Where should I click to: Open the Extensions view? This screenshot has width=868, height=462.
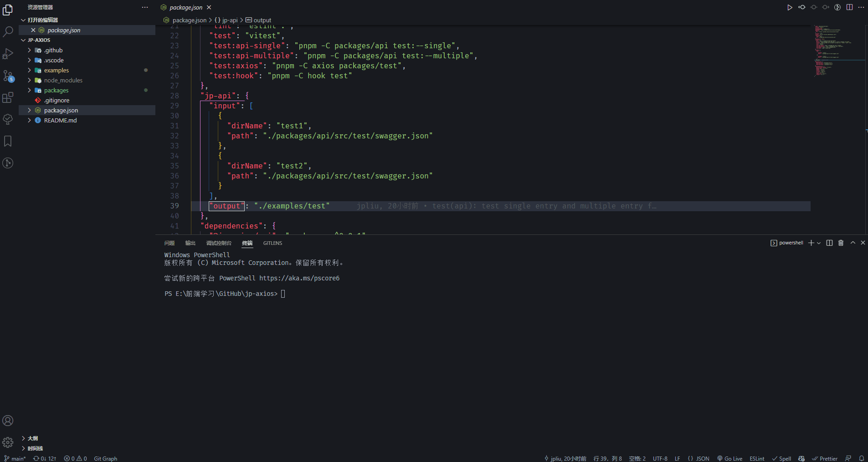coord(8,97)
